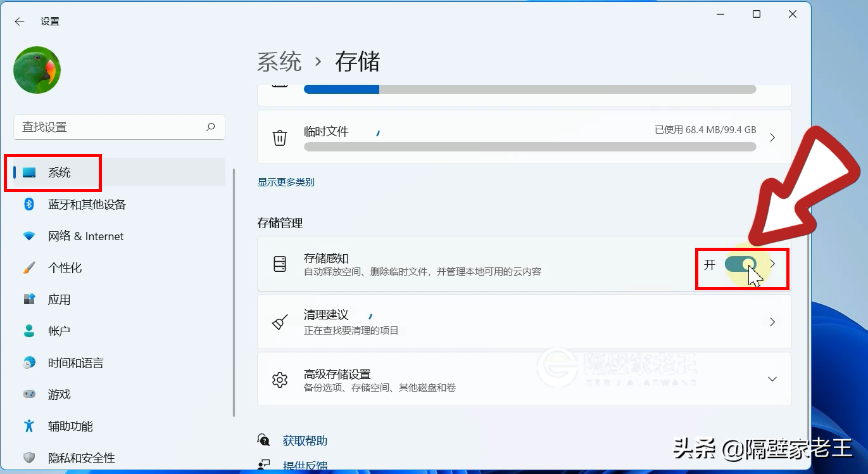868x474 pixels.
Task: Expand 高级存储设置 section
Action: point(772,379)
